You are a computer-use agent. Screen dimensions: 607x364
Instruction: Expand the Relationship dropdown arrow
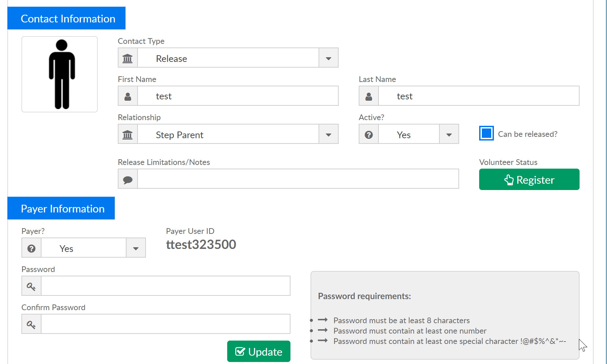[x=328, y=134]
